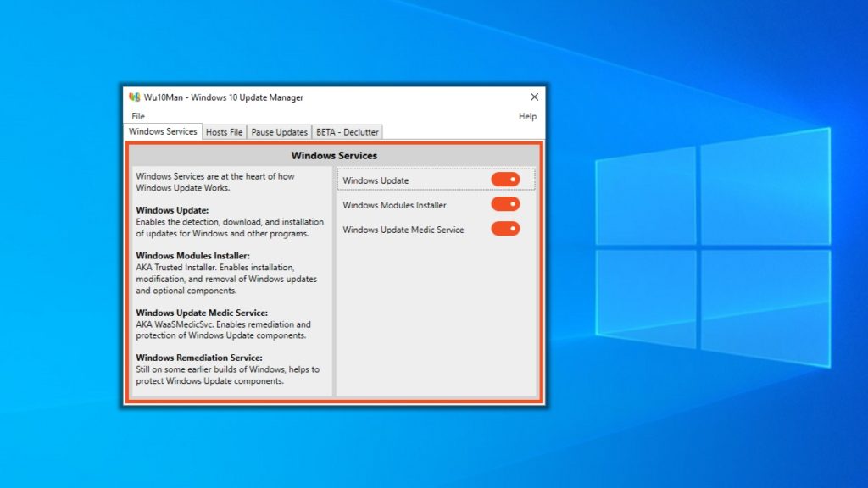Image resolution: width=868 pixels, height=488 pixels.
Task: Switch to the Hosts File tab
Action: pos(224,132)
